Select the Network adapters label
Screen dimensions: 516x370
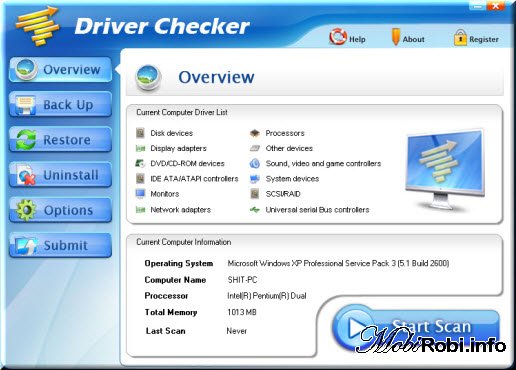(180, 210)
